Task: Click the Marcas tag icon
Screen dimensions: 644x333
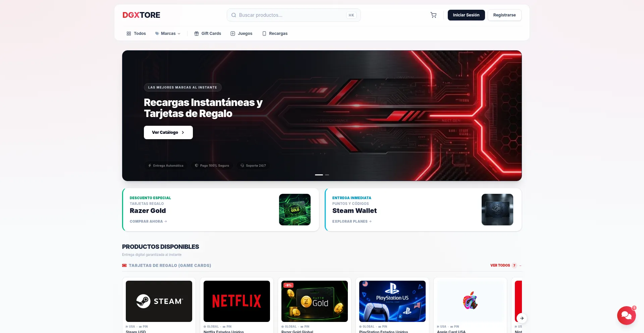Action: click(x=157, y=34)
